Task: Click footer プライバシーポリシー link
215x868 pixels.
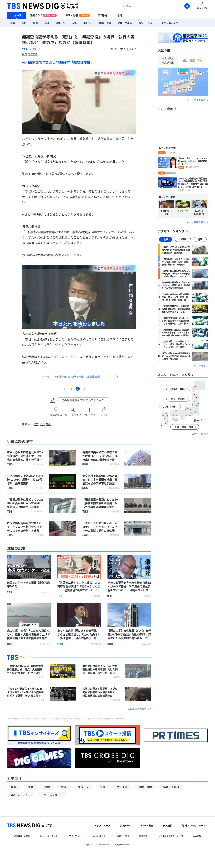Action: pos(49,836)
